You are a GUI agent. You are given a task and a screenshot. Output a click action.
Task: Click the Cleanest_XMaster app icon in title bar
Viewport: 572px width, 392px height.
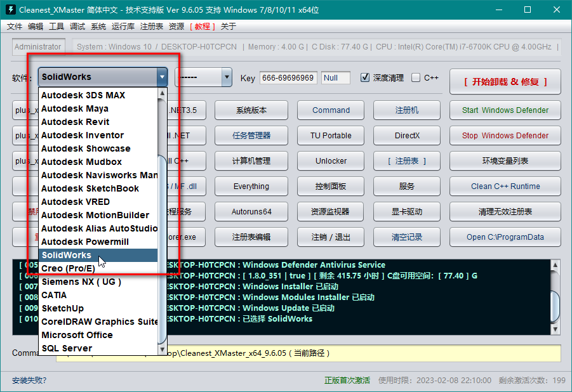[11, 10]
